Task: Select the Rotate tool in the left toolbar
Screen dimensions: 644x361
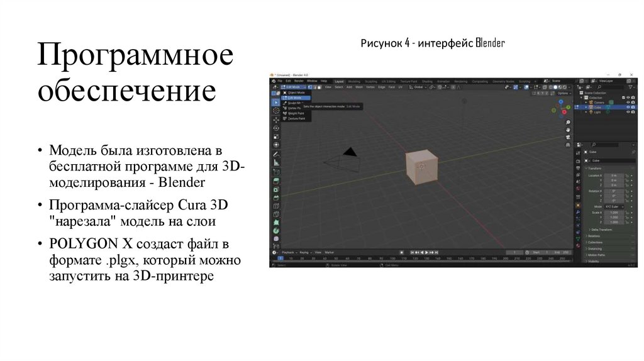Action: click(x=276, y=128)
